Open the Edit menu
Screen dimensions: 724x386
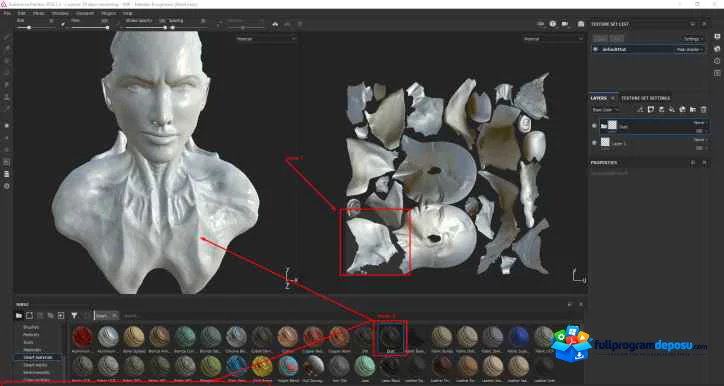[x=23, y=13]
